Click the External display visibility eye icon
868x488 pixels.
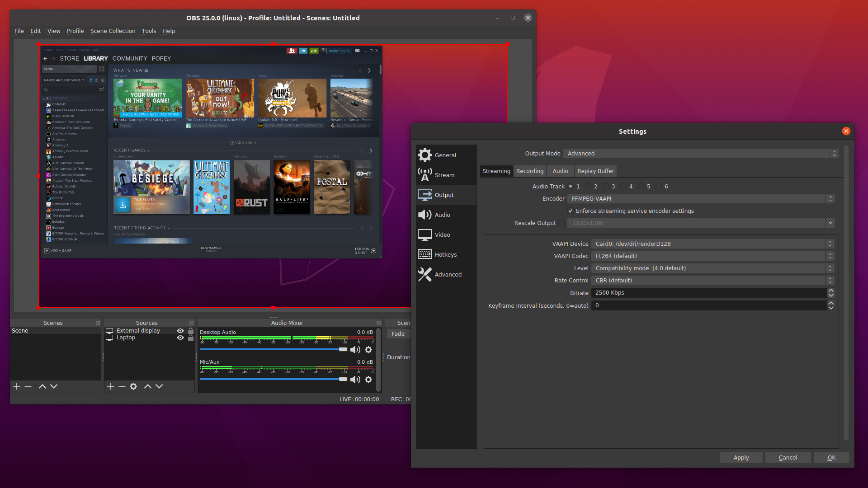tap(180, 331)
